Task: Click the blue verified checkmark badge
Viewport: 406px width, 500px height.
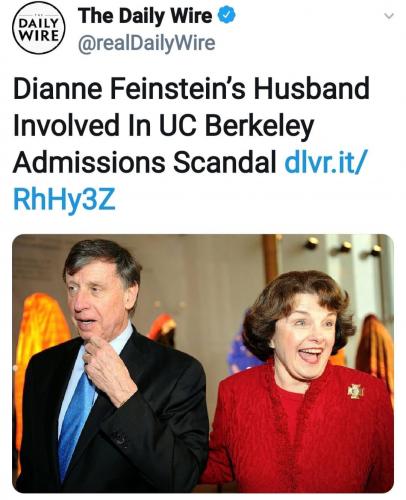Action: click(x=226, y=15)
